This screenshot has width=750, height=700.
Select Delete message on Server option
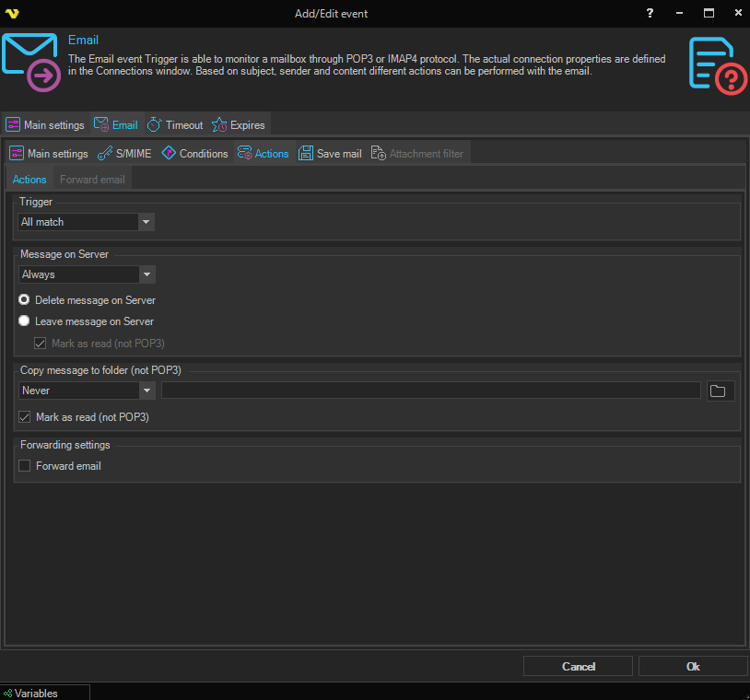(25, 300)
